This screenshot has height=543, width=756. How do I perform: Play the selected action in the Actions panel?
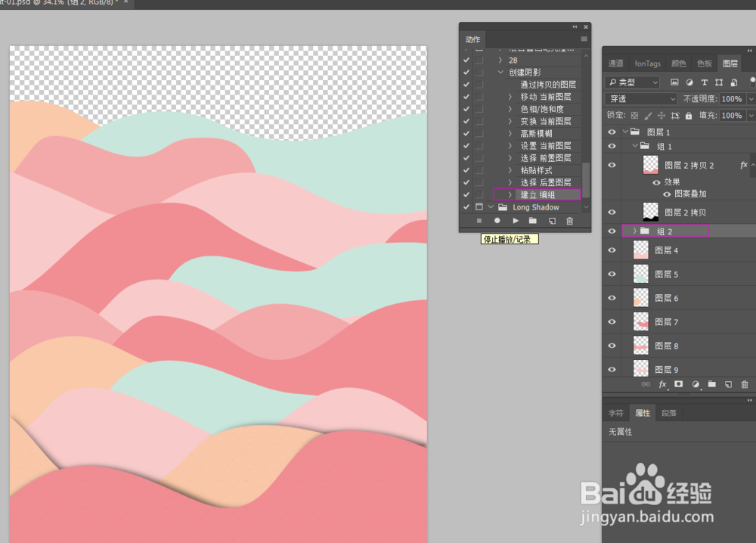coord(517,220)
